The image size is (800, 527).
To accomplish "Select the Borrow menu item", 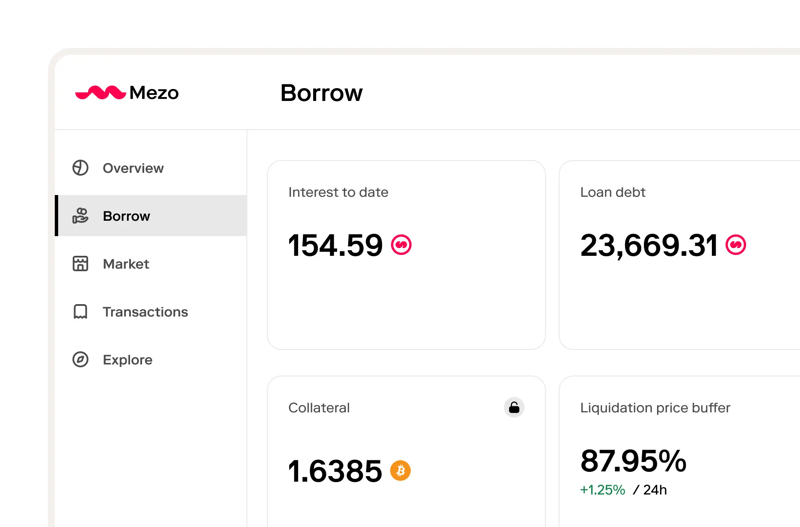I will point(127,216).
